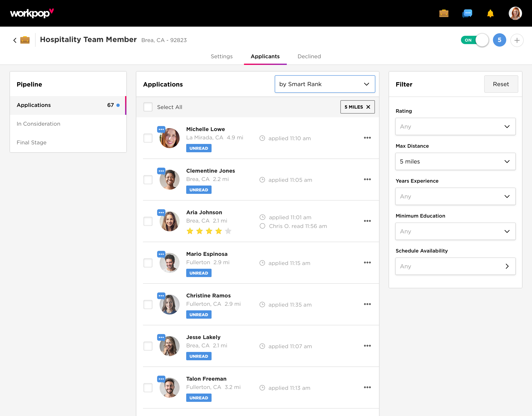Tick the checkbox beside Mario Espinosa
Image resolution: width=532 pixels, height=416 pixels.
pyautogui.click(x=148, y=263)
